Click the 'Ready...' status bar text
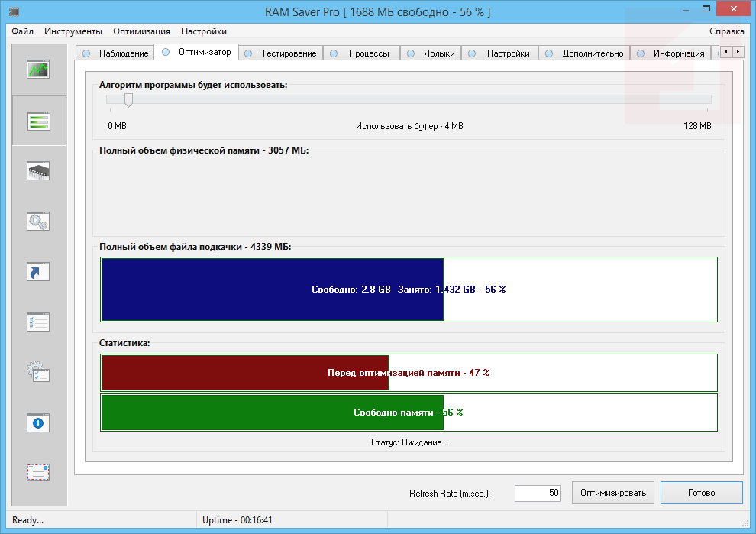Screen dimensions: 756x534 tap(28, 520)
